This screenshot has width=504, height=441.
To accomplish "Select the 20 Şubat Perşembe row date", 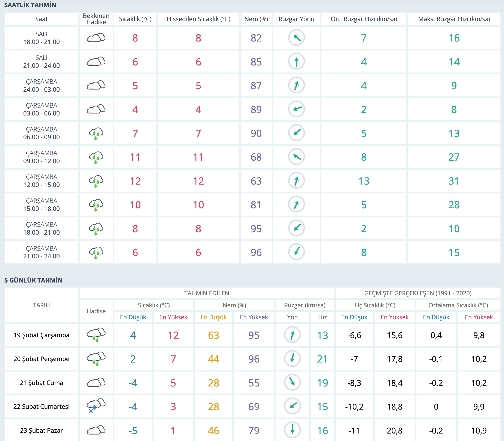I will [x=41, y=359].
